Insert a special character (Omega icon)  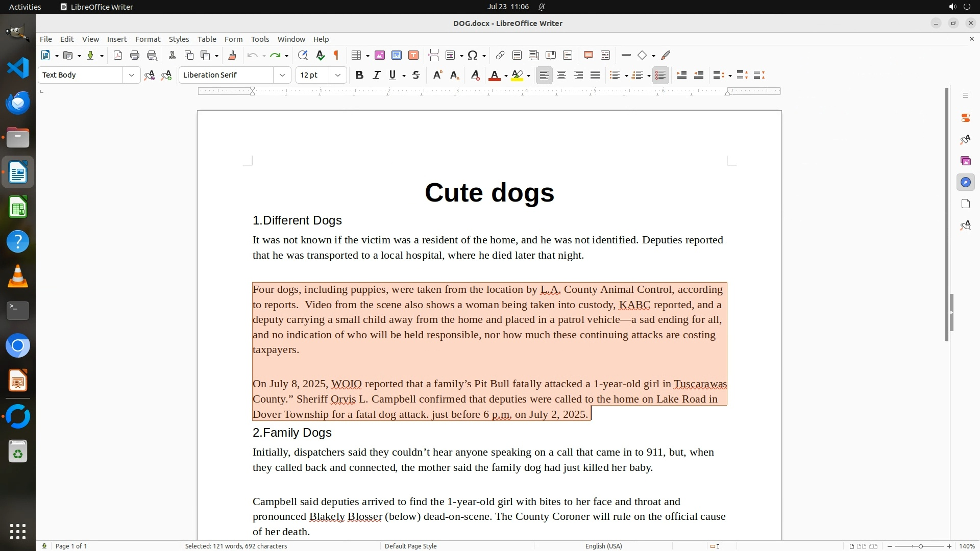pyautogui.click(x=473, y=56)
